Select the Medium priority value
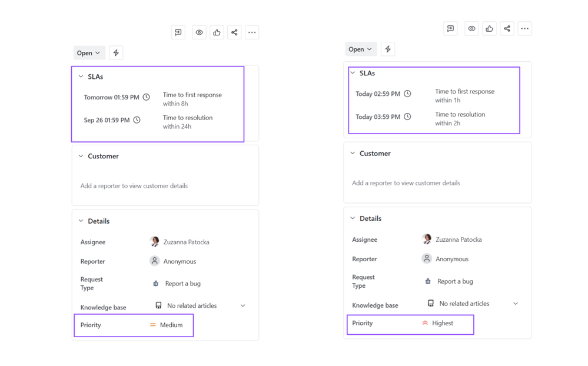The image size is (588, 366). point(171,325)
